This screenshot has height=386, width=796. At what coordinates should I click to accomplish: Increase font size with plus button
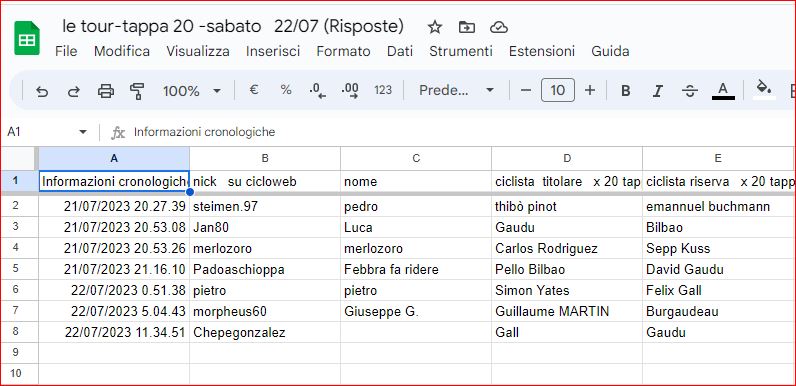589,91
